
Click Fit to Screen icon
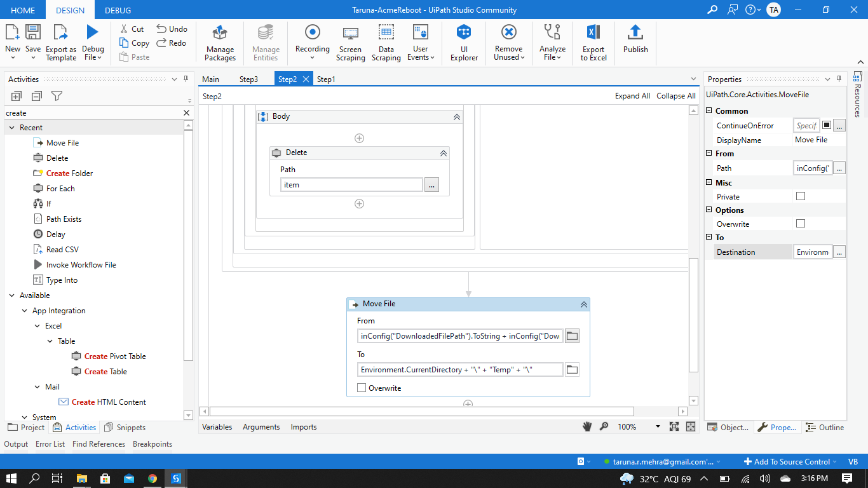pos(674,427)
